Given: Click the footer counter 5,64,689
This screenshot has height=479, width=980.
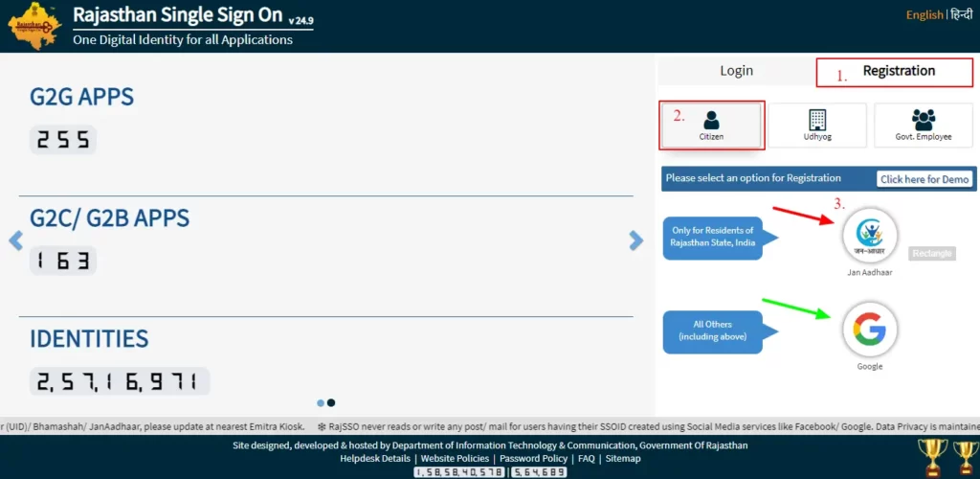Looking at the screenshot, I should pos(540,472).
